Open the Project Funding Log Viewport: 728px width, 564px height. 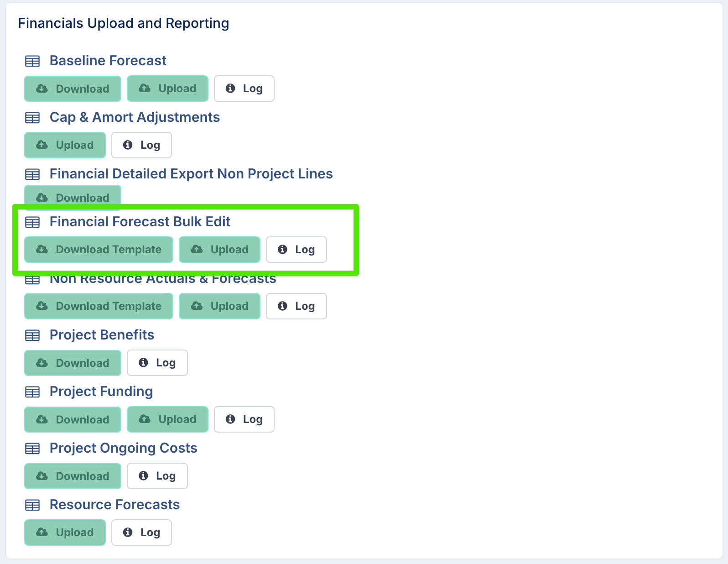(244, 419)
